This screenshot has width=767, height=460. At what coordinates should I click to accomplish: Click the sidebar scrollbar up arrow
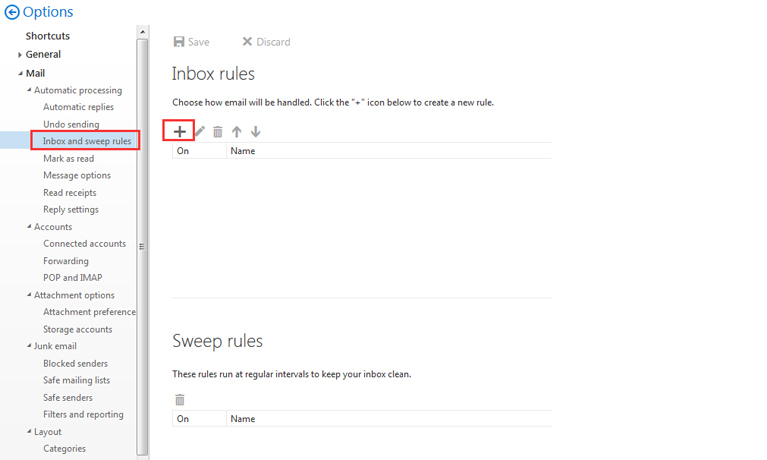tap(142, 32)
